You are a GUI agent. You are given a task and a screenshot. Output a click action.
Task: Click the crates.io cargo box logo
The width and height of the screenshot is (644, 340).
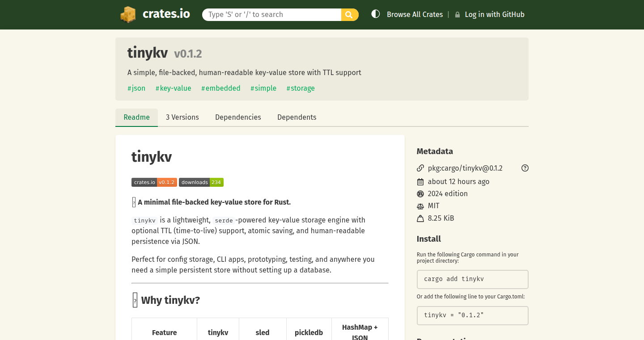pyautogui.click(x=128, y=14)
